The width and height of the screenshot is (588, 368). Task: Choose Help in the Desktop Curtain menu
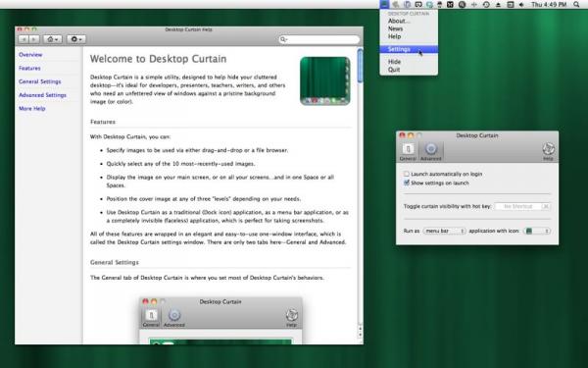[409, 36]
